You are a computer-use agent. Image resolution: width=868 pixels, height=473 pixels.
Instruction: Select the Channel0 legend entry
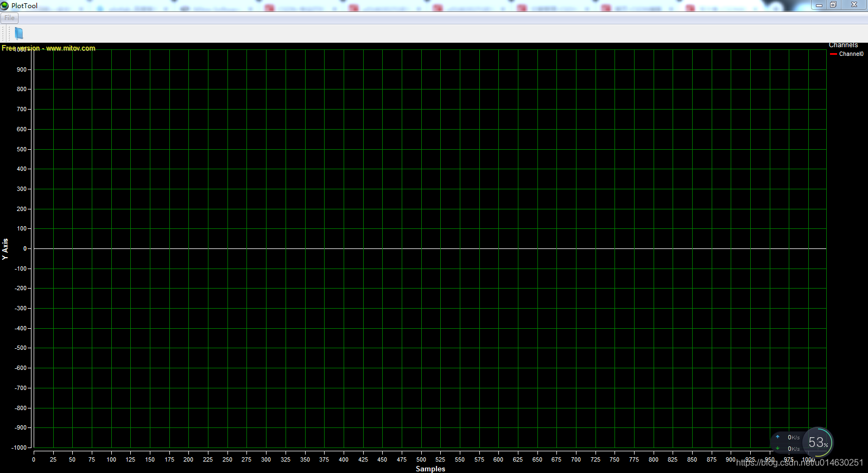(x=847, y=54)
